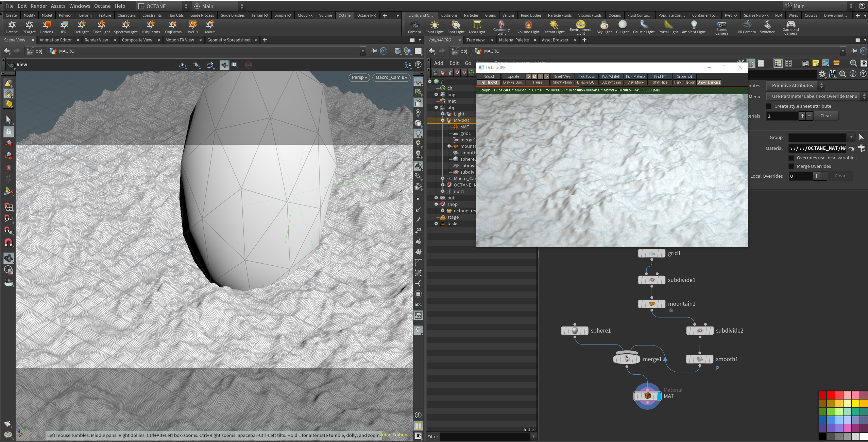Image resolution: width=868 pixels, height=442 pixels.
Task: Click the Octane IPR shelf tool
Action: point(64,26)
